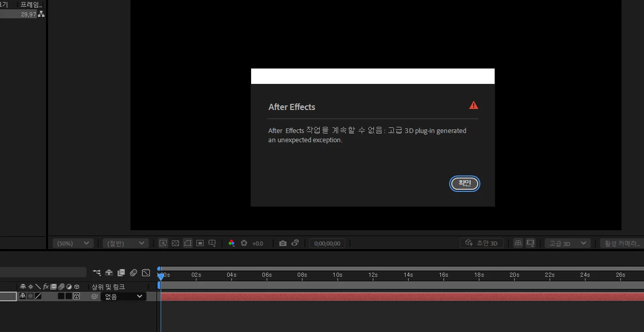This screenshot has height=332, width=644.
Task: Toggle the layer's 3D layer switch
Action: (x=77, y=296)
